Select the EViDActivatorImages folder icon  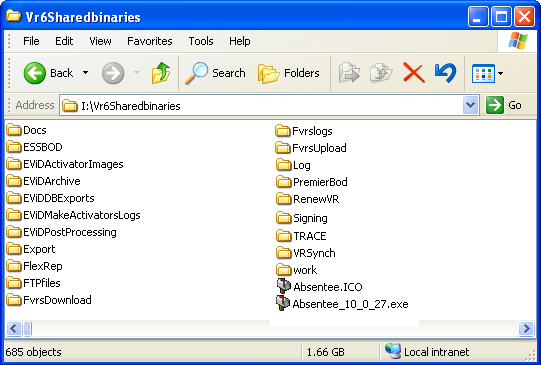14,164
